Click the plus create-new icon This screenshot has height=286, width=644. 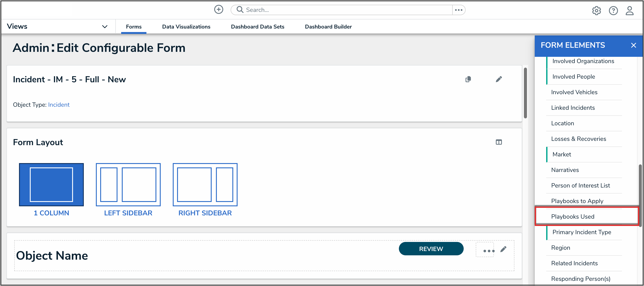219,10
